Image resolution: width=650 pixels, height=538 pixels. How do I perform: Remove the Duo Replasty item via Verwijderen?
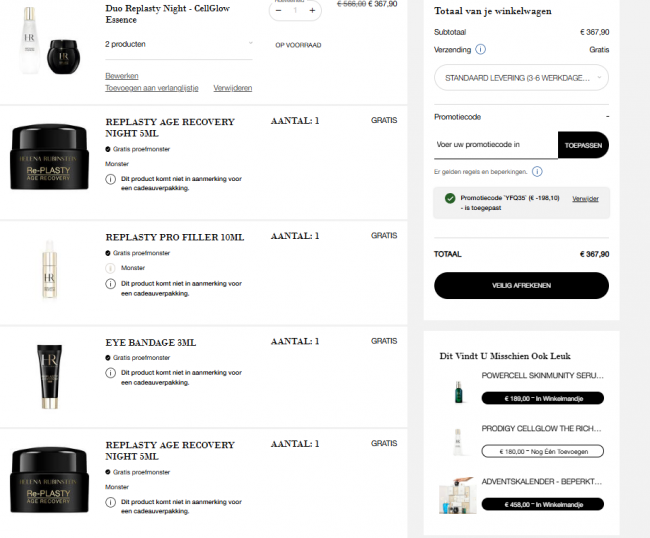(x=233, y=88)
